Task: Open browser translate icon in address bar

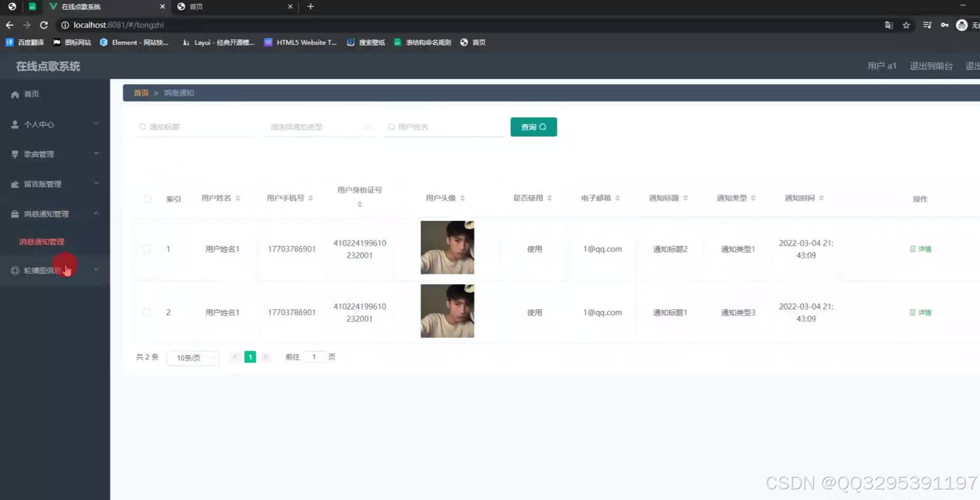Action: (889, 25)
